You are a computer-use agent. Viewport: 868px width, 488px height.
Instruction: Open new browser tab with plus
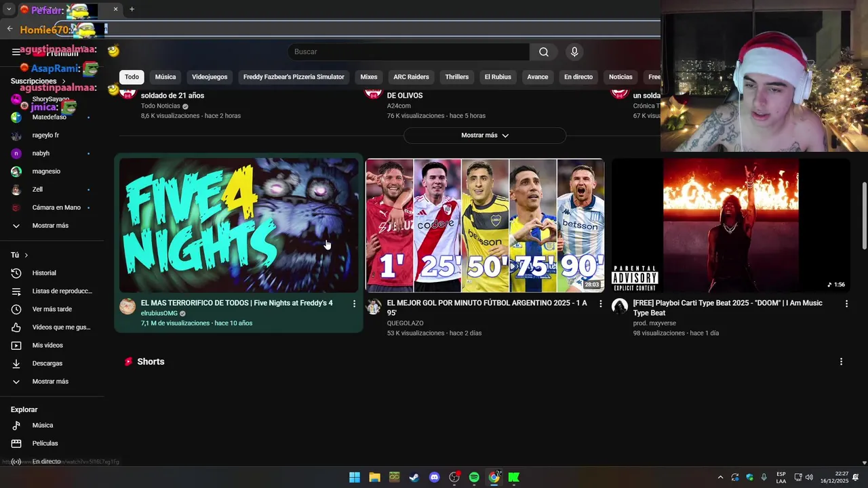coord(132,9)
